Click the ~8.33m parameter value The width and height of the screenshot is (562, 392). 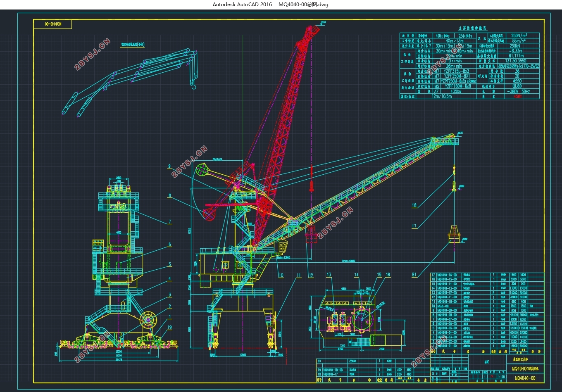pyautogui.click(x=516, y=51)
